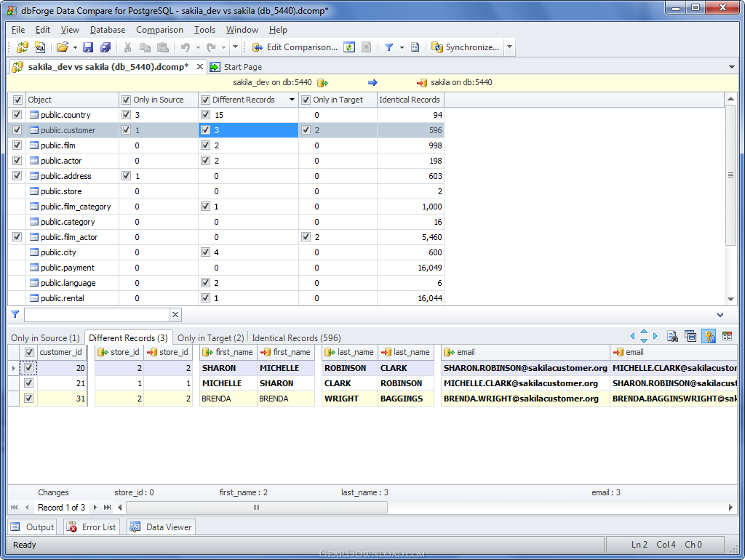
Task: Click the Stop comparison X icon
Action: pos(367,47)
